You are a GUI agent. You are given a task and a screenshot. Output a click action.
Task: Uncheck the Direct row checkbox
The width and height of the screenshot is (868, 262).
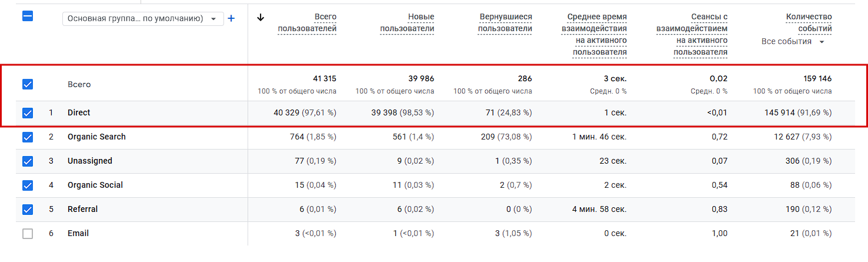(x=28, y=112)
